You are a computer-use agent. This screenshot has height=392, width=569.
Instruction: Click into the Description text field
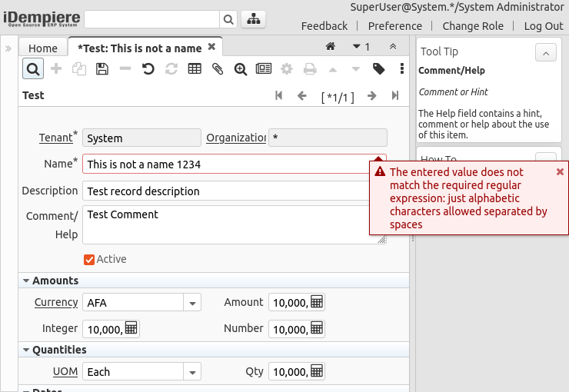(x=223, y=191)
